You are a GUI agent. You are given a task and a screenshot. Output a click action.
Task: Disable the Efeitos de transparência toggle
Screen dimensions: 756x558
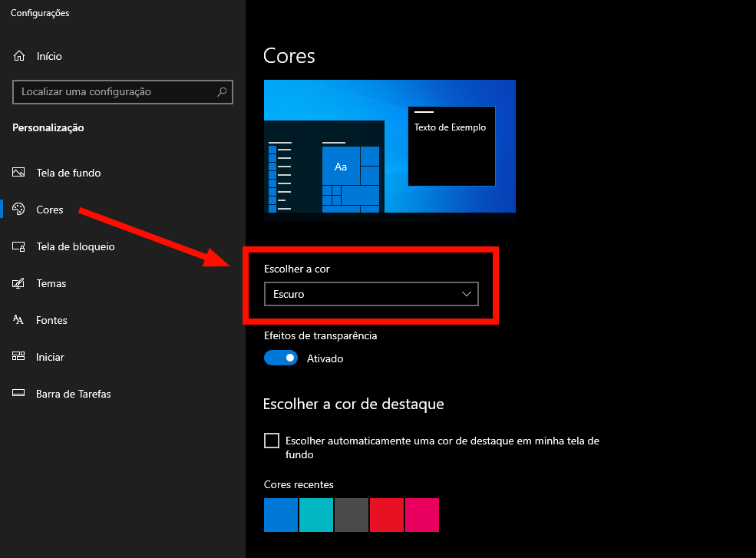tap(281, 358)
